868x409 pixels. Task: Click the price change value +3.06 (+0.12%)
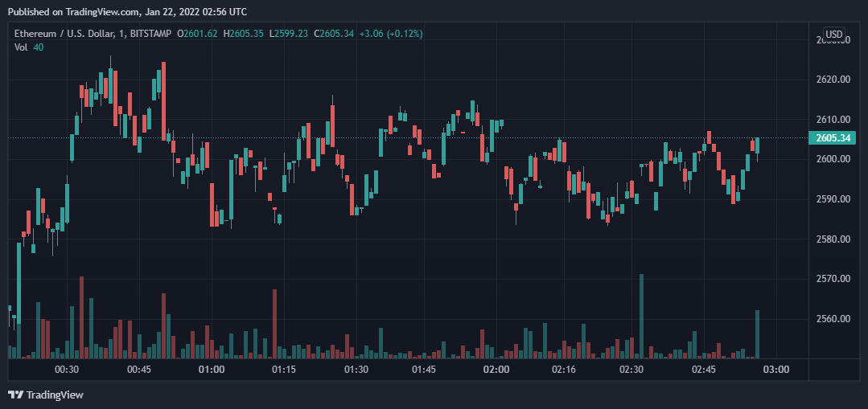click(390, 33)
